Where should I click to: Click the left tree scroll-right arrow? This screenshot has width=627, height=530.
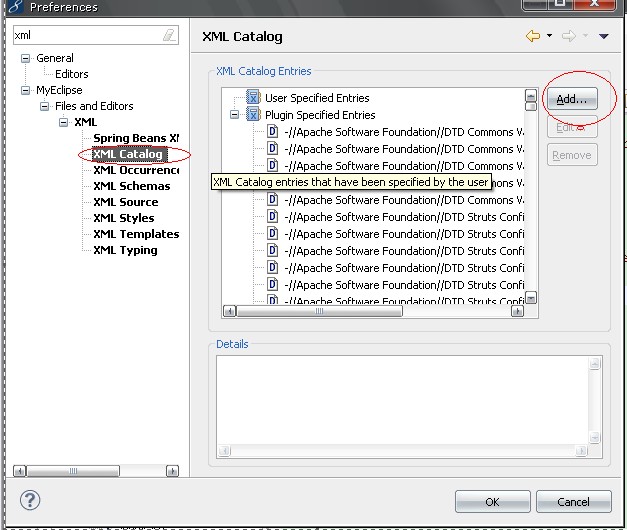tap(172, 471)
